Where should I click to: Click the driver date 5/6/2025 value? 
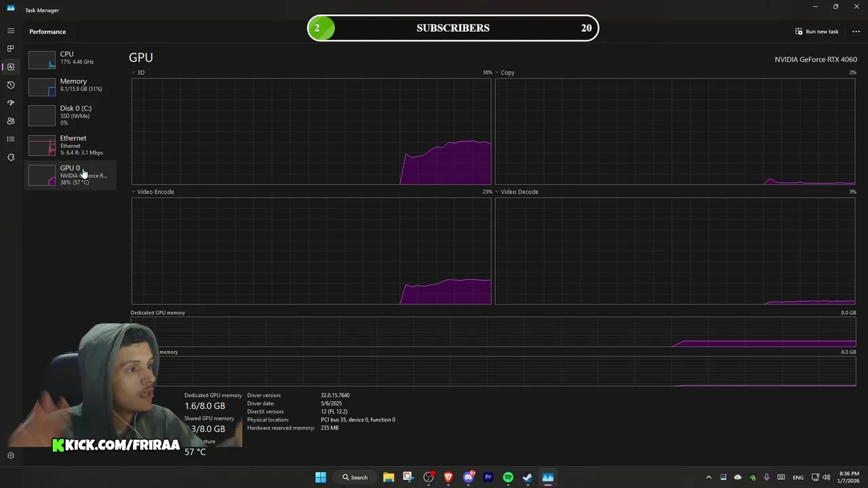[331, 403]
